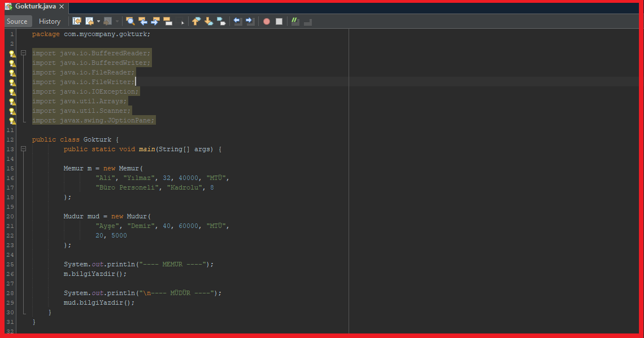This screenshot has height=338, width=644.
Task: Click hint bulb beside FileReader import
Action: 12,73
